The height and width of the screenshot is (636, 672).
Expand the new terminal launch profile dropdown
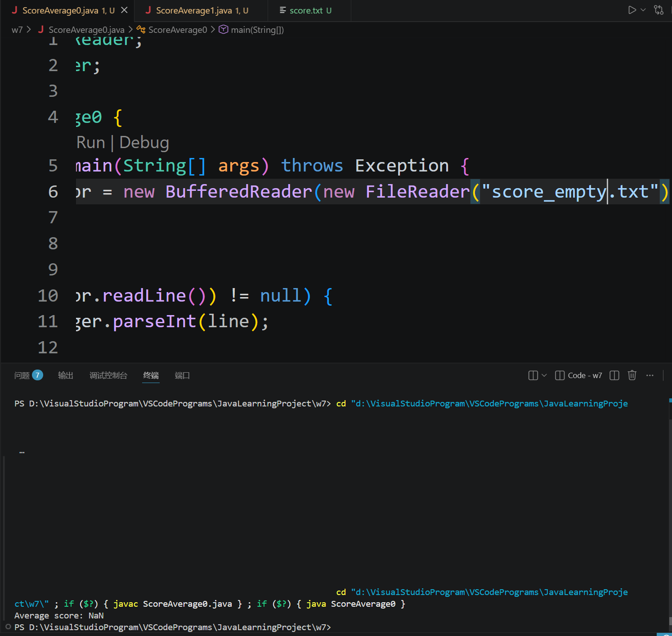[544, 375]
